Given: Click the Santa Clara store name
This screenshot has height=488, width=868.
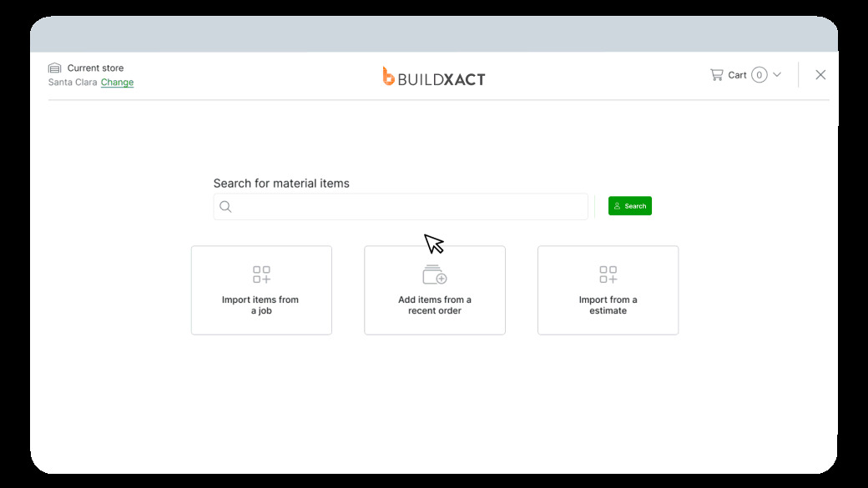Looking at the screenshot, I should point(72,82).
